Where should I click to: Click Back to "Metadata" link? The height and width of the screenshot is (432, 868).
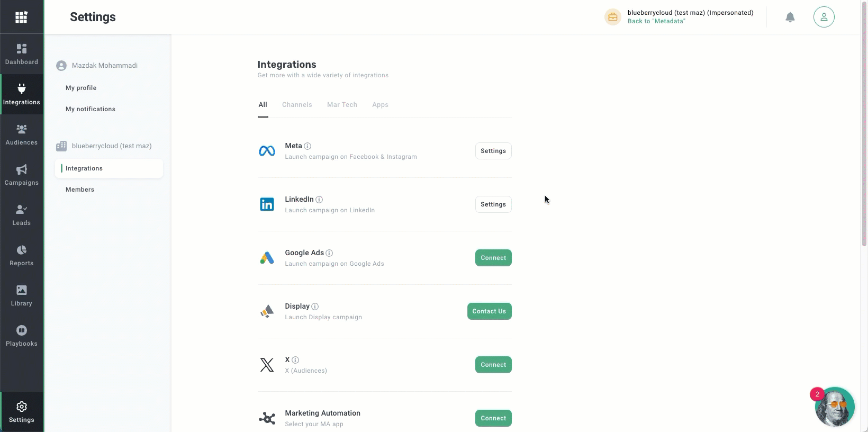tap(656, 21)
